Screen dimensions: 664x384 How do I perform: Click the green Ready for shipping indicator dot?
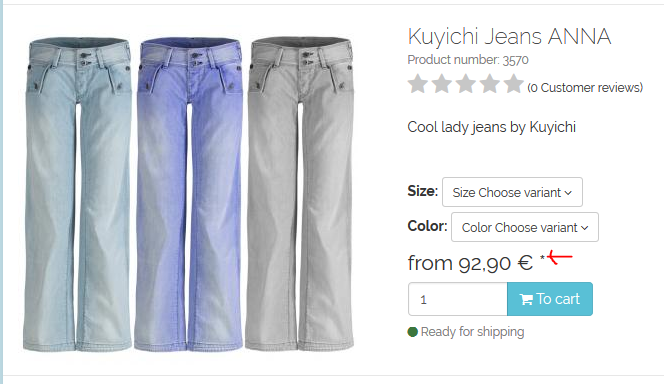(x=412, y=332)
